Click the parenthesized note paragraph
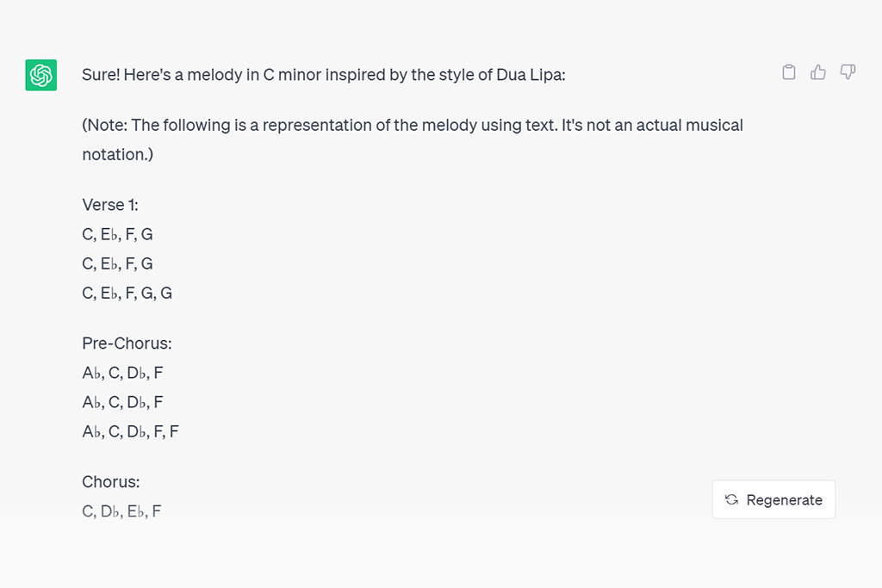This screenshot has width=882, height=588. coord(412,139)
